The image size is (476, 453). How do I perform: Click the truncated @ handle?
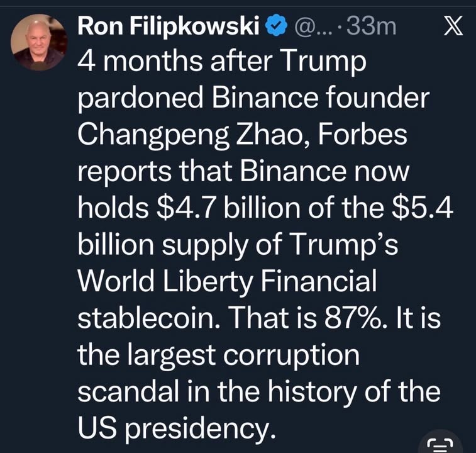(307, 26)
